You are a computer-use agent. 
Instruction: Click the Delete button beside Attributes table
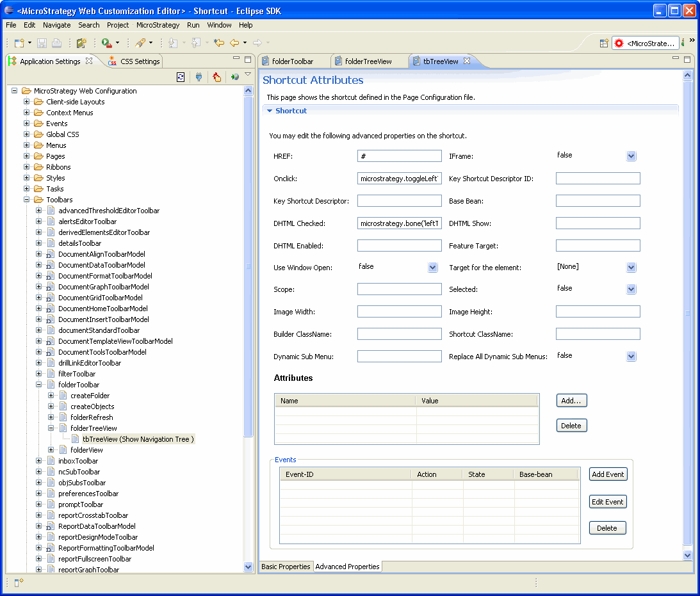click(x=571, y=426)
